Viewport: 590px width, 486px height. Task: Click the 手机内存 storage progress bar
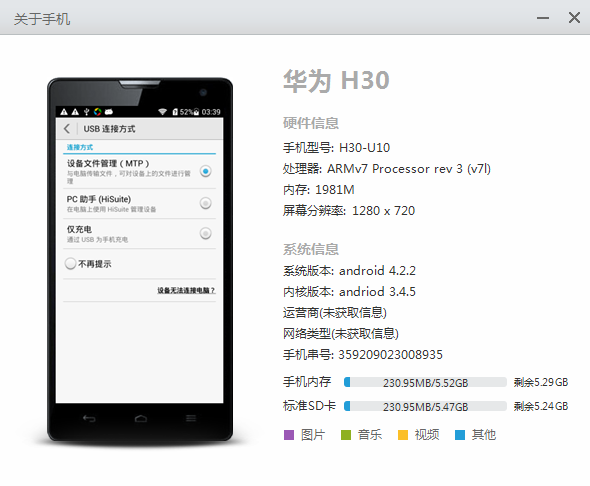(425, 382)
